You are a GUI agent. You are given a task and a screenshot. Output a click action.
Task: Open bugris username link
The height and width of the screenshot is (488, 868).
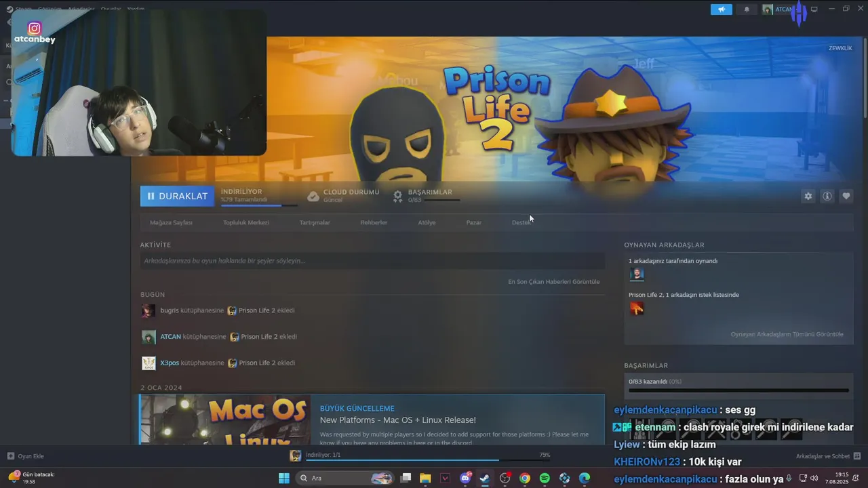click(170, 310)
